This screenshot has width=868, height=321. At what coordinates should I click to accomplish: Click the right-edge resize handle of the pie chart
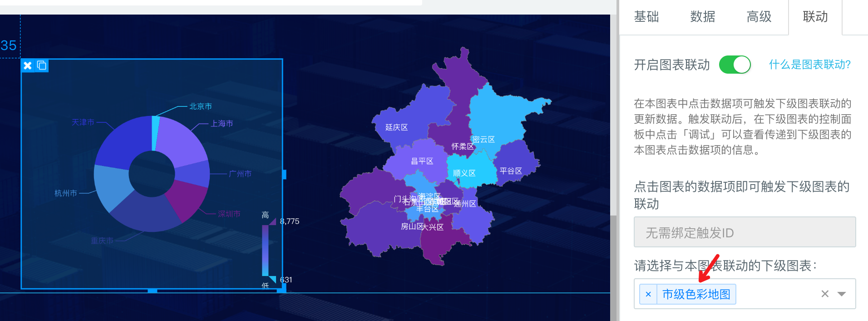click(x=284, y=174)
